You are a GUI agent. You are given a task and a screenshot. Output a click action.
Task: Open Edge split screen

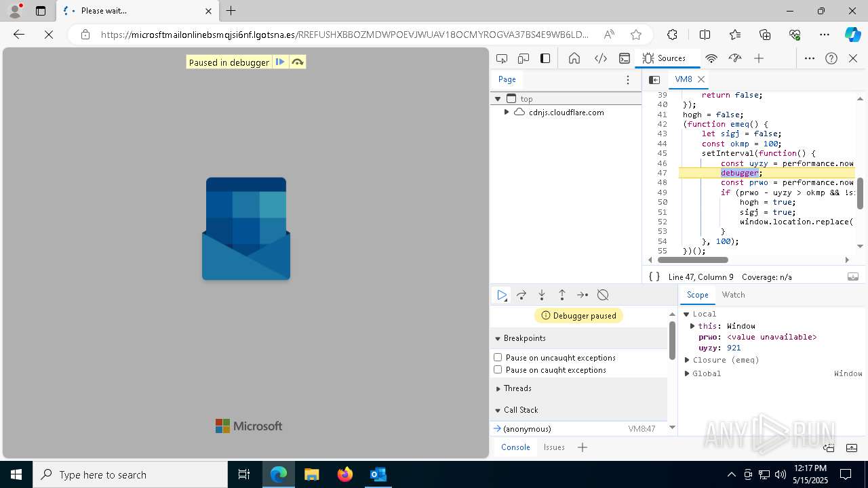[705, 35]
